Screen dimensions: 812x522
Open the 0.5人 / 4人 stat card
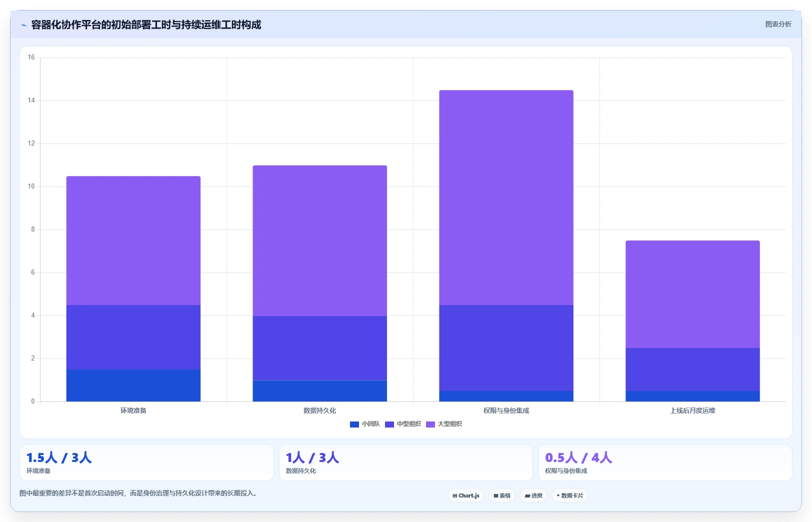pyautogui.click(x=665, y=462)
